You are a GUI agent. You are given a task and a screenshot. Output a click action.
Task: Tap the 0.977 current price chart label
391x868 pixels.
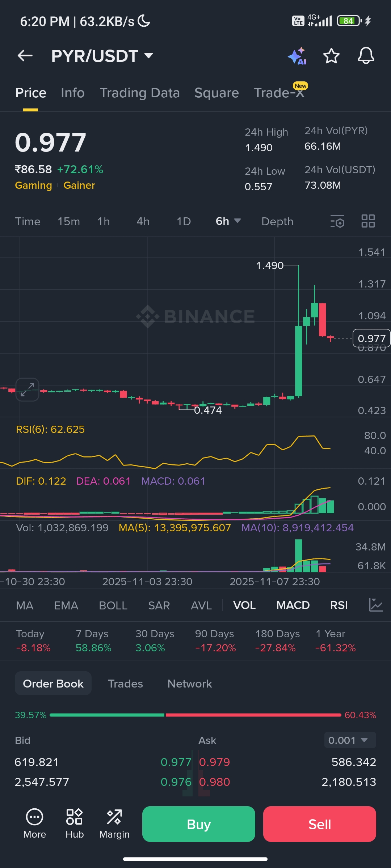(x=372, y=338)
